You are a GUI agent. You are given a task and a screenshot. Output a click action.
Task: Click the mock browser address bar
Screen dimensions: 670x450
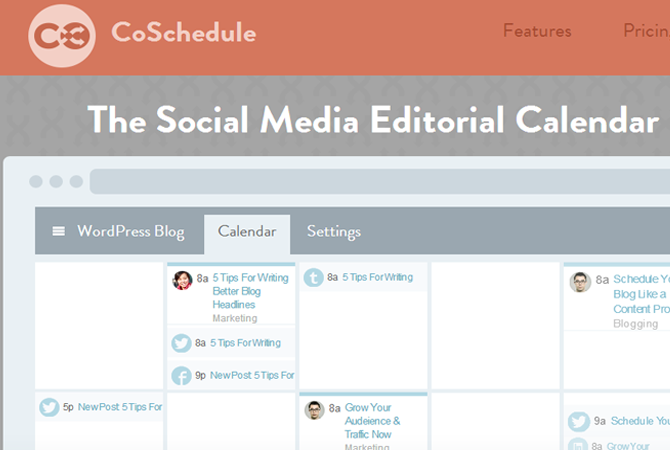point(380,182)
